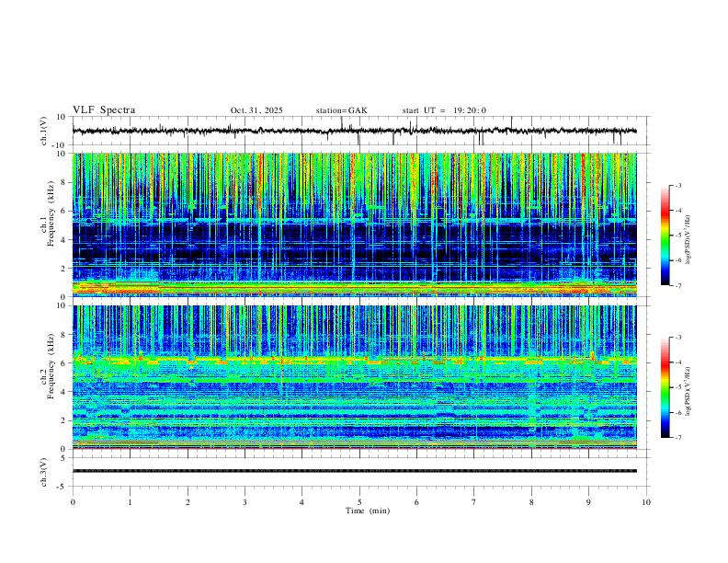
Task: Select the date "Oct. 31, 2025"
Action: click(256, 110)
